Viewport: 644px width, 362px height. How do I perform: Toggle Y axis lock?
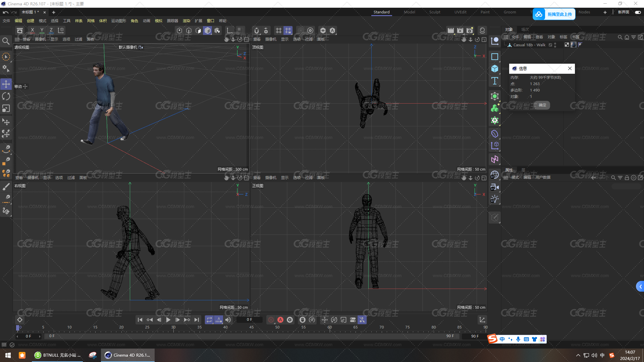coord(42,31)
